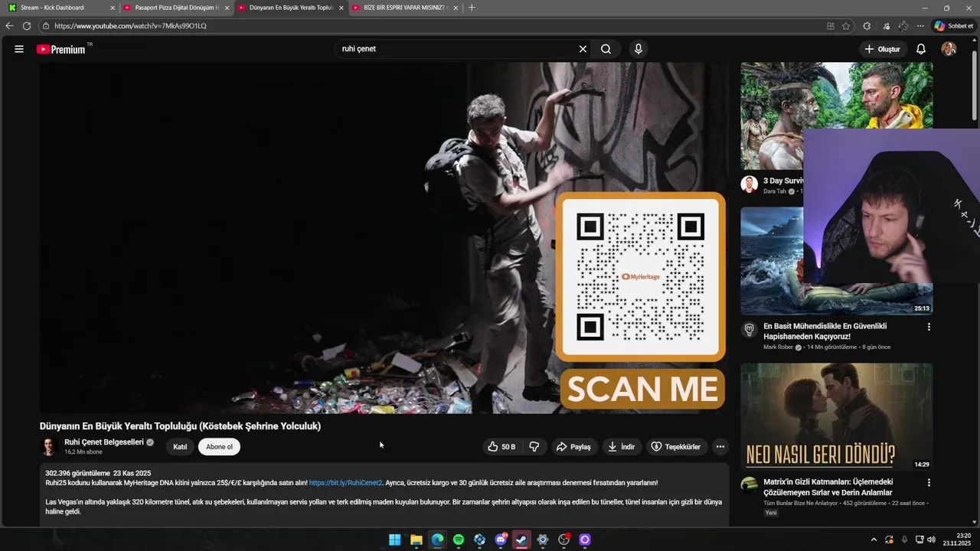Open File Explorer from taskbar
Viewport: 980px width, 551px height.
point(416,540)
